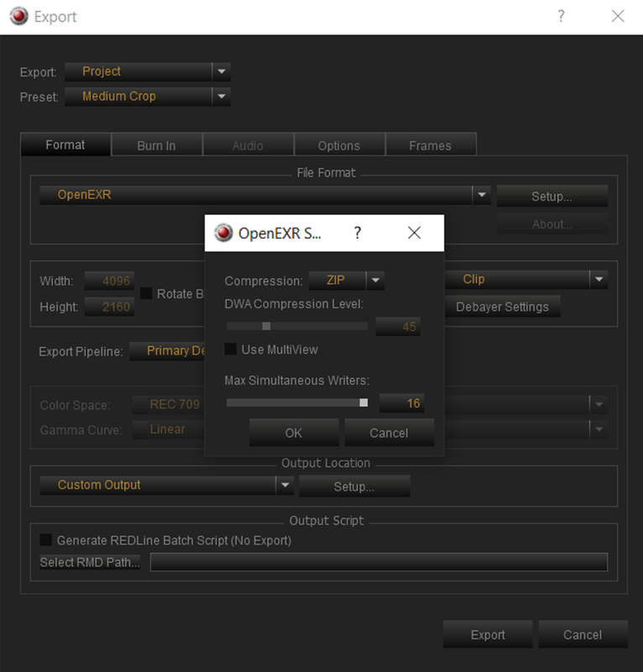The width and height of the screenshot is (643, 672).
Task: Click the Gamma Curve Linear field
Action: click(x=168, y=429)
